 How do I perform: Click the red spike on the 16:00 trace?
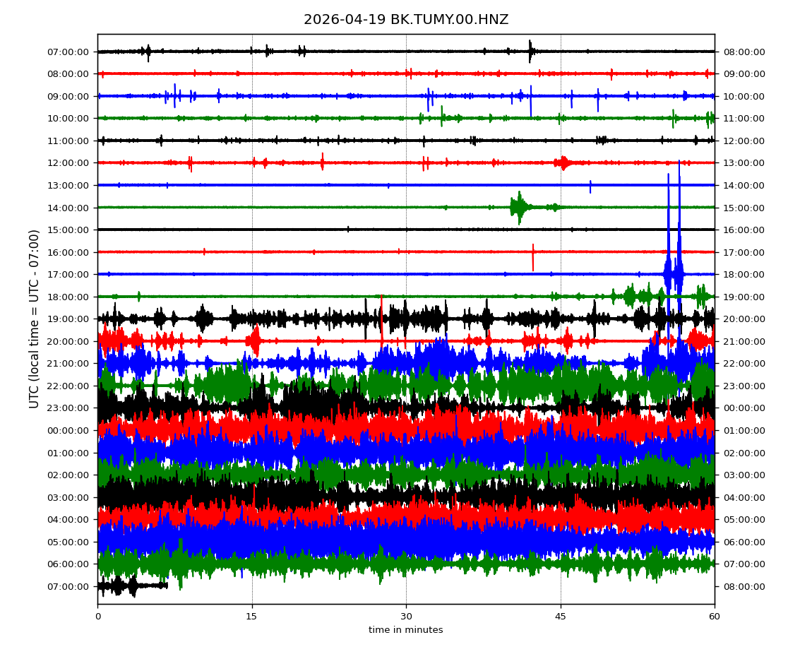pyautogui.click(x=533, y=256)
